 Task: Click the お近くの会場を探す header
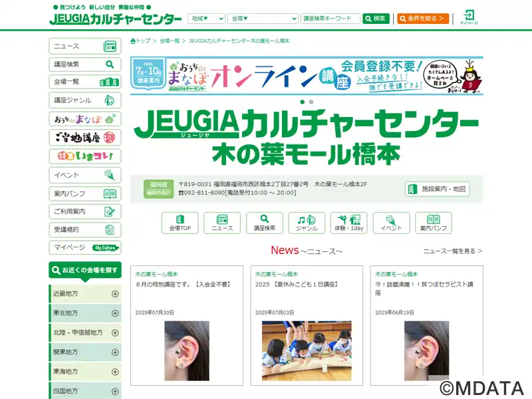[85, 270]
